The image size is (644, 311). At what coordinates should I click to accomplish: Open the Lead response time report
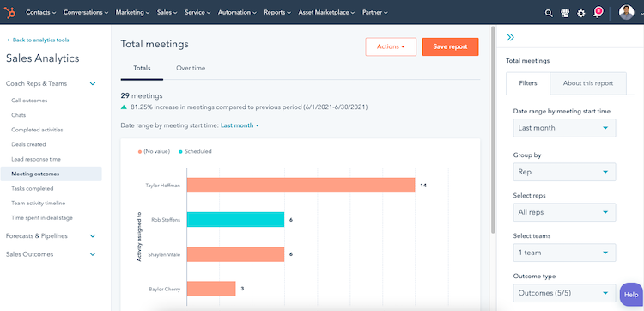point(36,159)
